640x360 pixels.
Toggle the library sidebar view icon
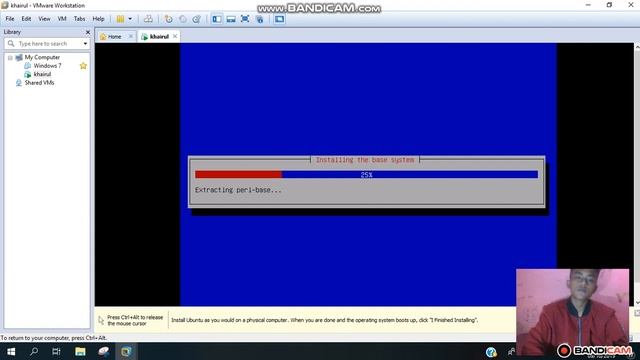pos(217,19)
